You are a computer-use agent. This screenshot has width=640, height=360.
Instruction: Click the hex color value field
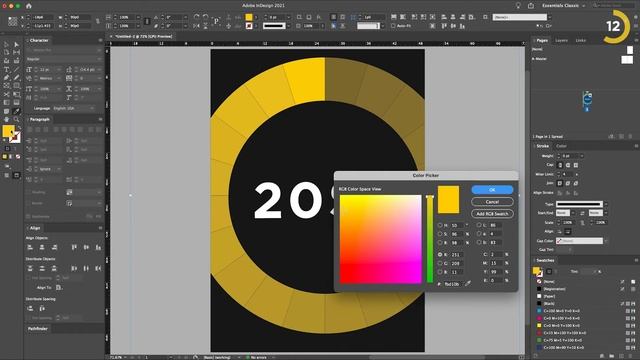[x=452, y=284]
